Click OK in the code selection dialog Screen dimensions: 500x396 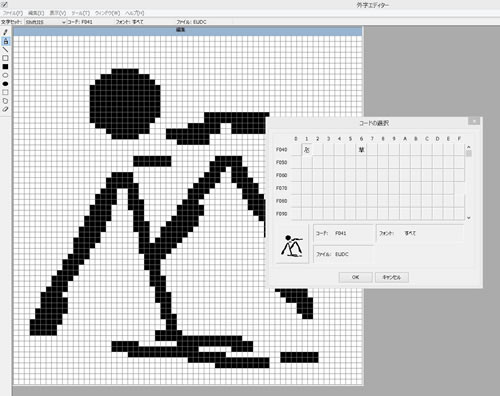point(355,277)
